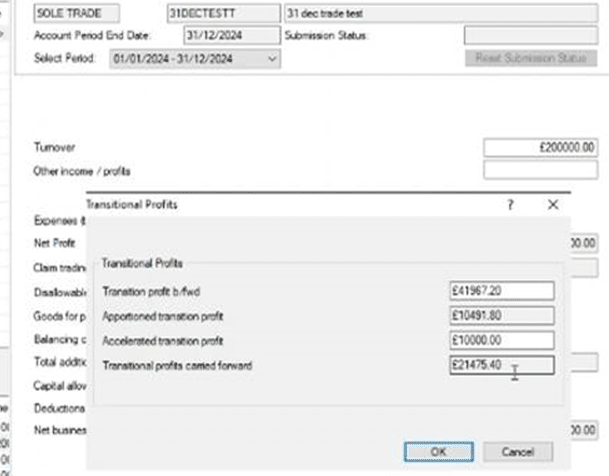Click the 'Apportioned transition profit' label
Image resolution: width=609 pixels, height=476 pixels.
click(163, 316)
